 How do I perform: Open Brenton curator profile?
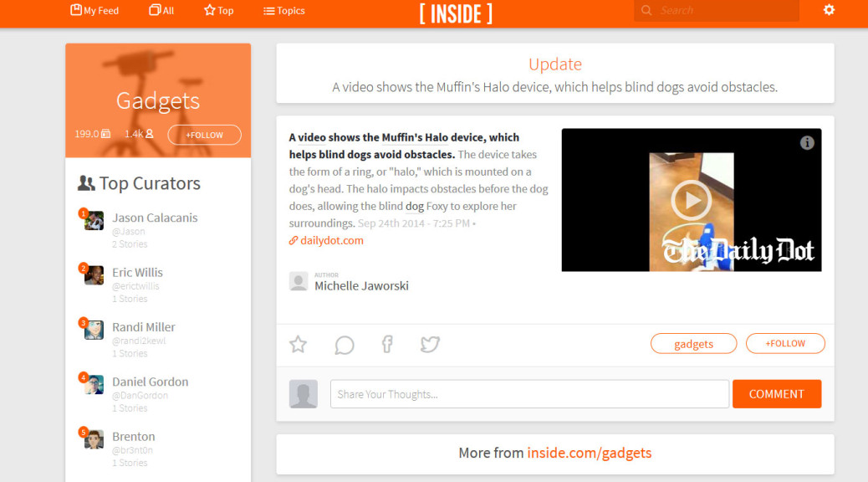[134, 437]
